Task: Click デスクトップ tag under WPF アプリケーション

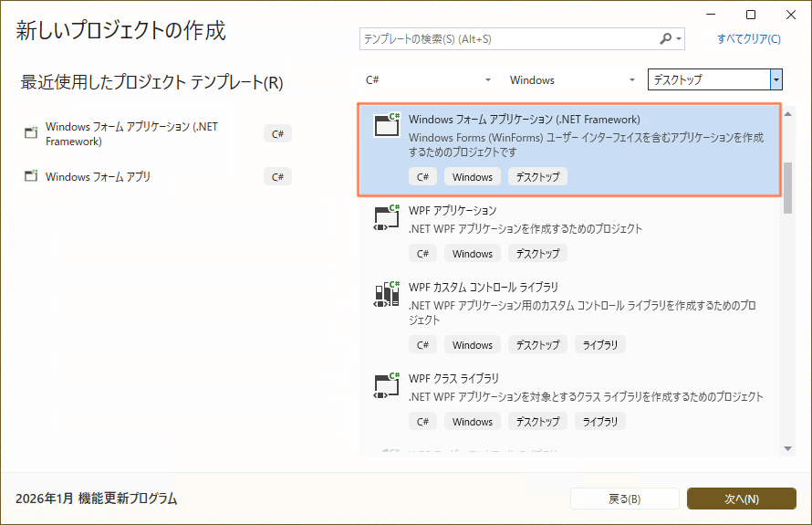Action: click(x=537, y=254)
